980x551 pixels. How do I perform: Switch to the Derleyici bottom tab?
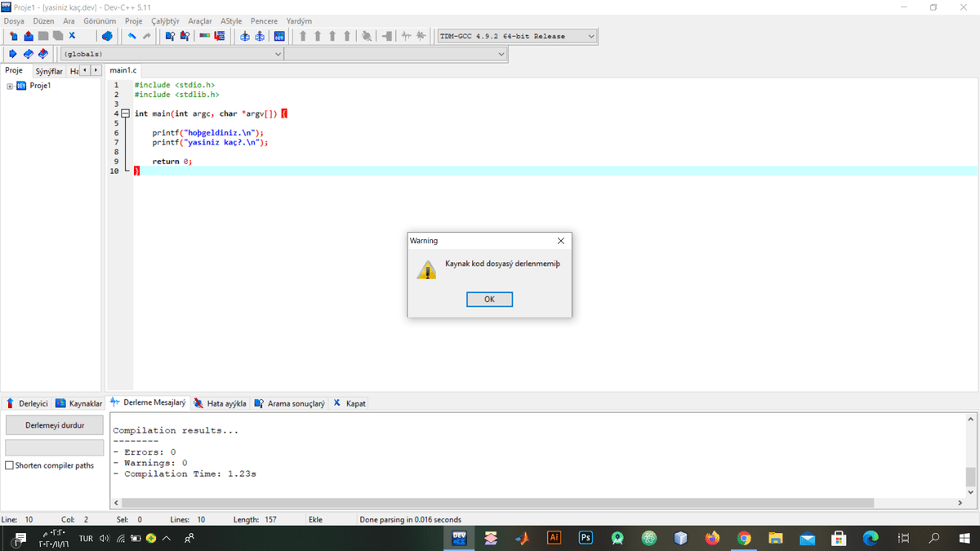(x=26, y=403)
